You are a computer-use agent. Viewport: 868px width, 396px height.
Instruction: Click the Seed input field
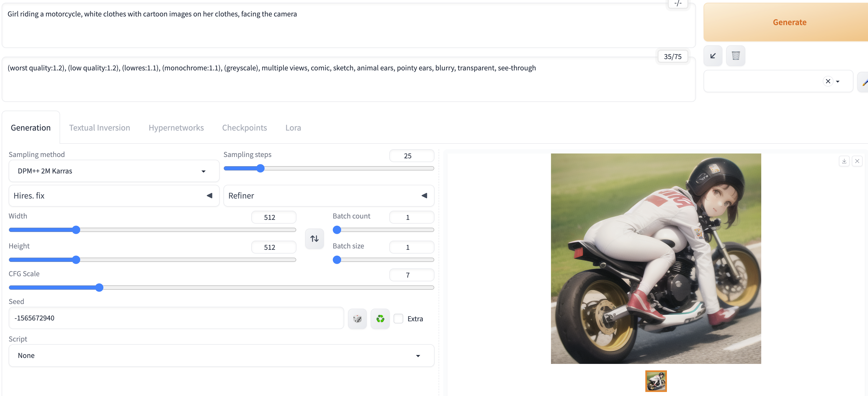tap(176, 318)
